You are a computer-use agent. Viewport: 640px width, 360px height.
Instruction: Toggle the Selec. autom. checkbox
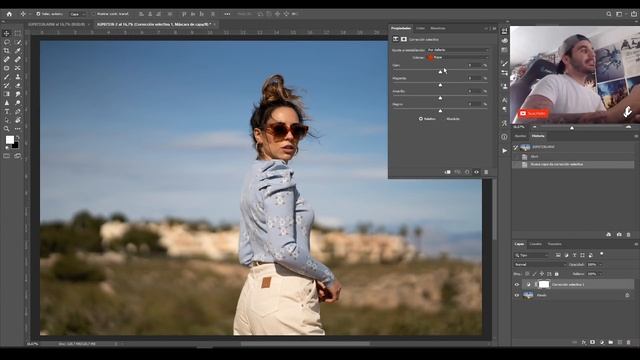pos(38,14)
